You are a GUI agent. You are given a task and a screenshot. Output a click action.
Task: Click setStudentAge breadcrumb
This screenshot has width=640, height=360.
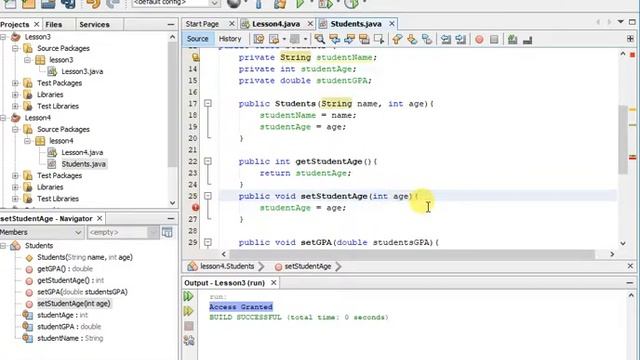tap(307, 266)
